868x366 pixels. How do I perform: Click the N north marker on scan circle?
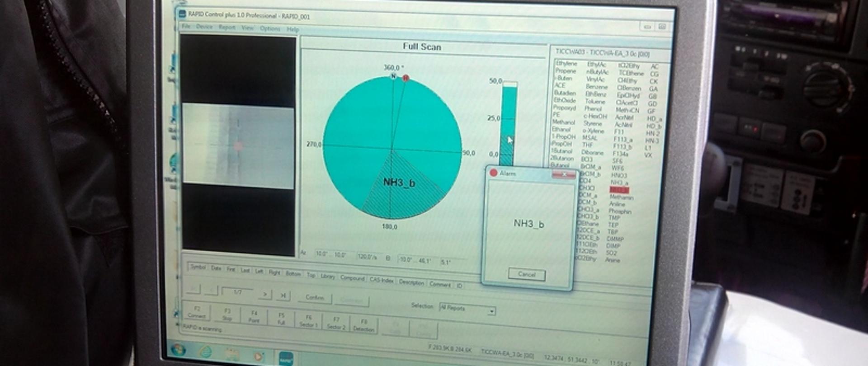pyautogui.click(x=393, y=76)
